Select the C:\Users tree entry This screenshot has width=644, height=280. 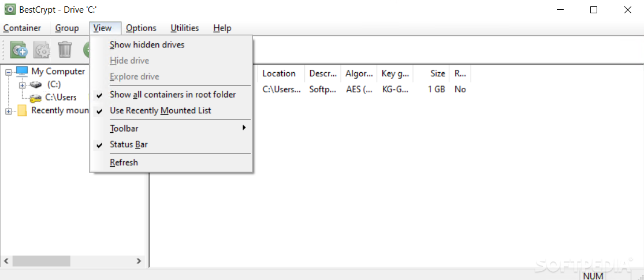point(61,98)
